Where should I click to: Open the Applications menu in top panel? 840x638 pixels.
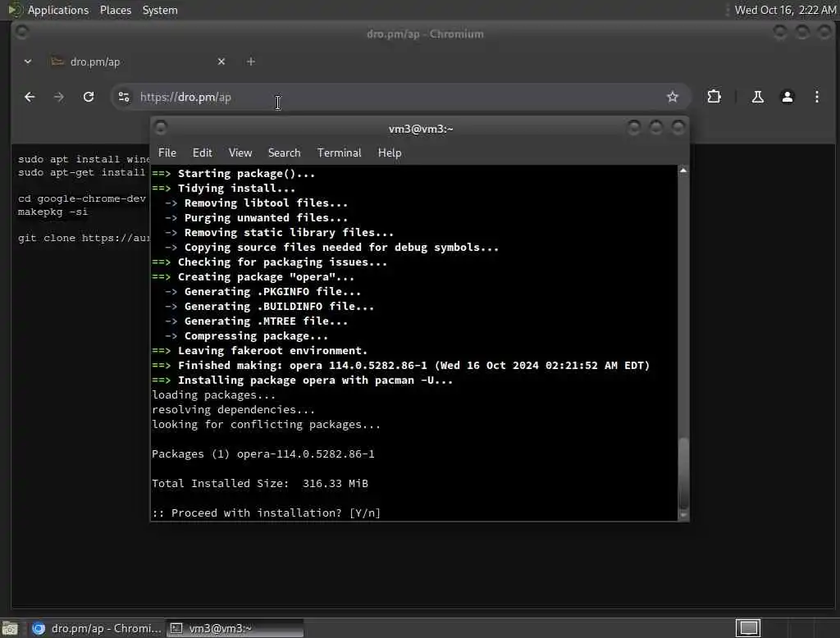[x=58, y=10]
